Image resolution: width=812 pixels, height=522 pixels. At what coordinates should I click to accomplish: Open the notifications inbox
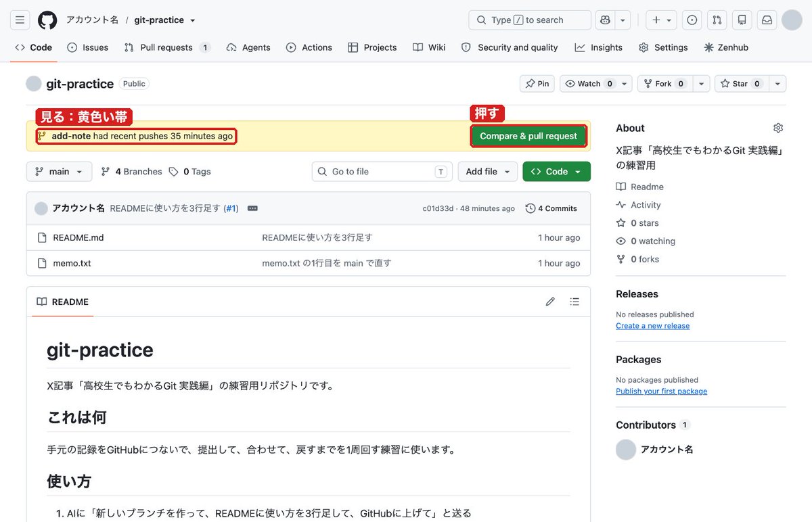767,20
